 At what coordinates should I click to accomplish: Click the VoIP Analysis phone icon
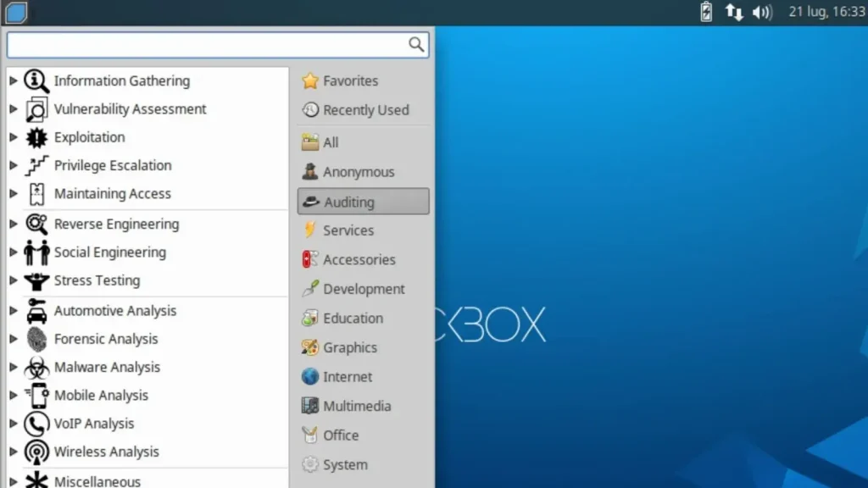tap(36, 424)
